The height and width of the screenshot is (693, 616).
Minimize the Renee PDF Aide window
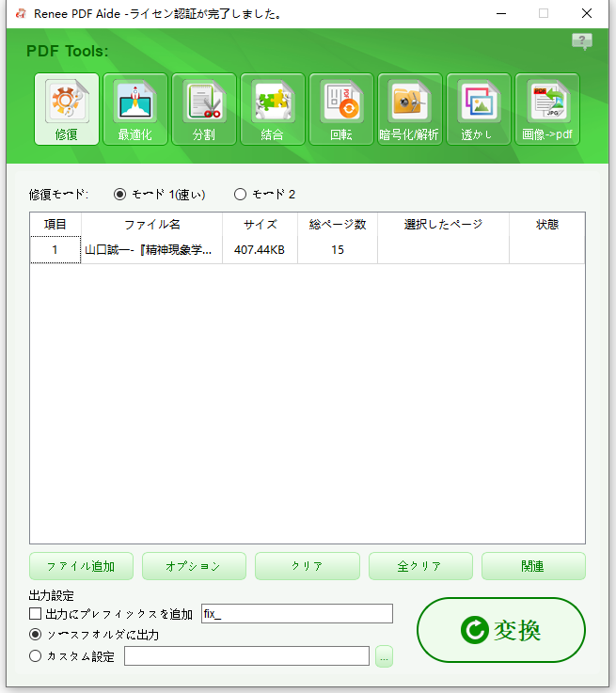click(x=501, y=14)
